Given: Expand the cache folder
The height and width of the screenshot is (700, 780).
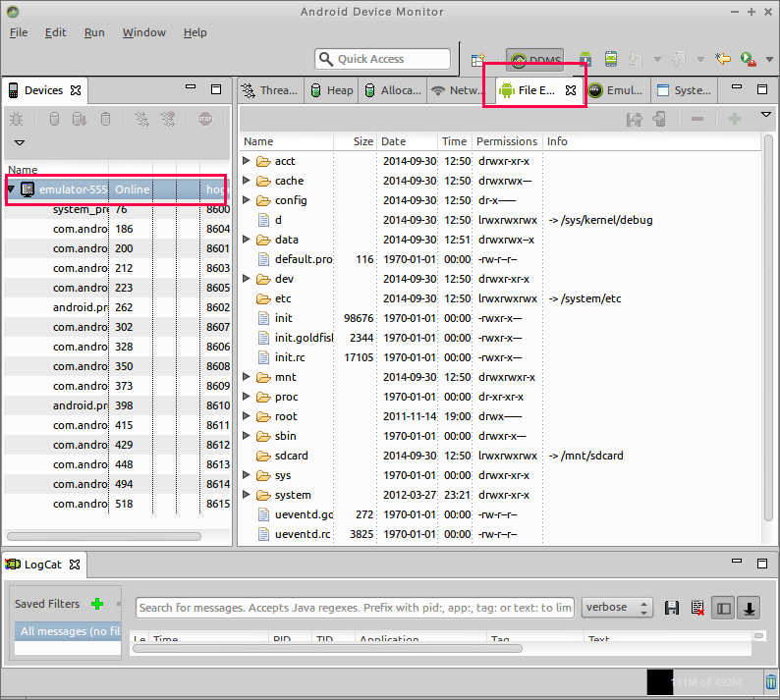Looking at the screenshot, I should tap(246, 180).
